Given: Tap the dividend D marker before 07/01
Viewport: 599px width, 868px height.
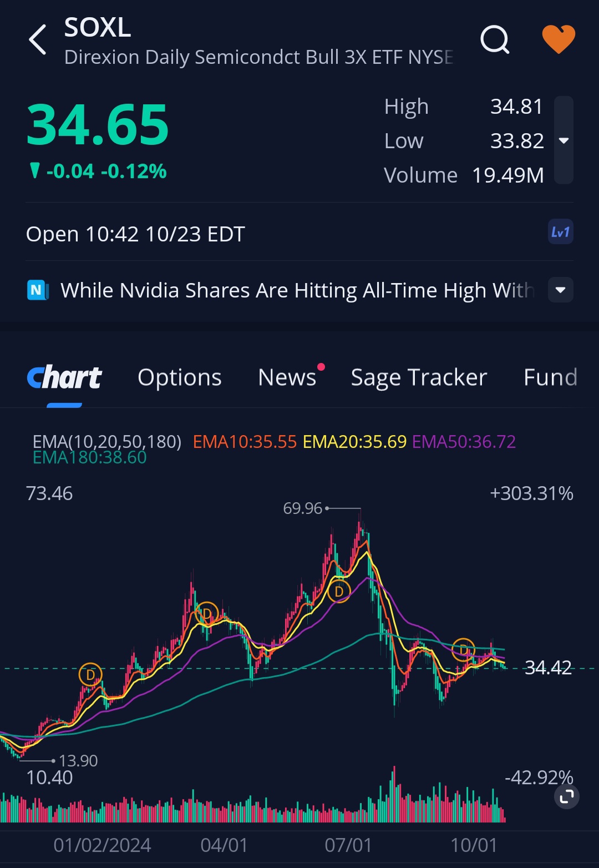Looking at the screenshot, I should tap(339, 592).
